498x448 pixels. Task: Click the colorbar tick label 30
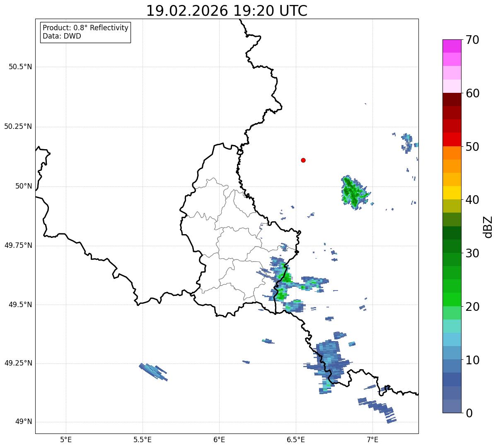pyautogui.click(x=472, y=253)
